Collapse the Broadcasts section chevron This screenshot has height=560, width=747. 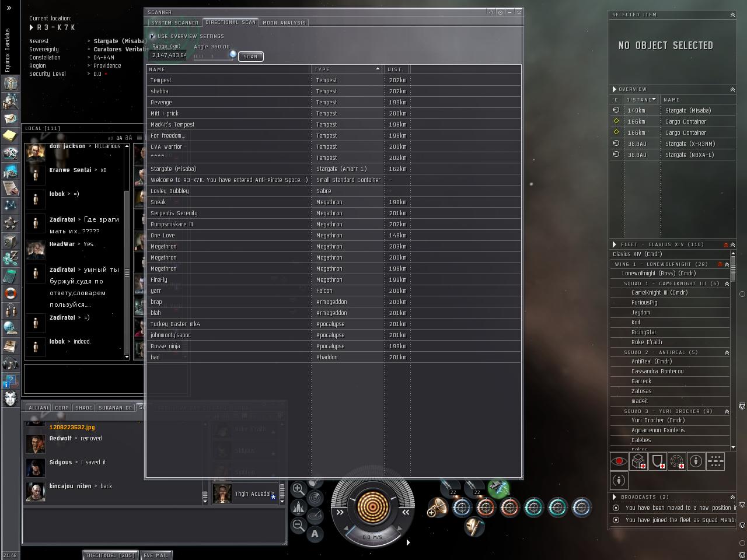click(732, 497)
